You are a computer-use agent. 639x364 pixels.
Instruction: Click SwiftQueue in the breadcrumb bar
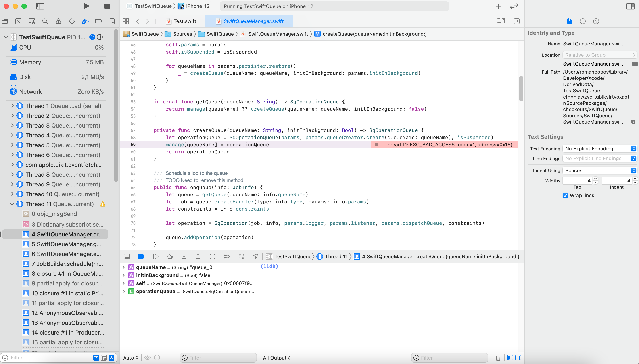pos(145,34)
